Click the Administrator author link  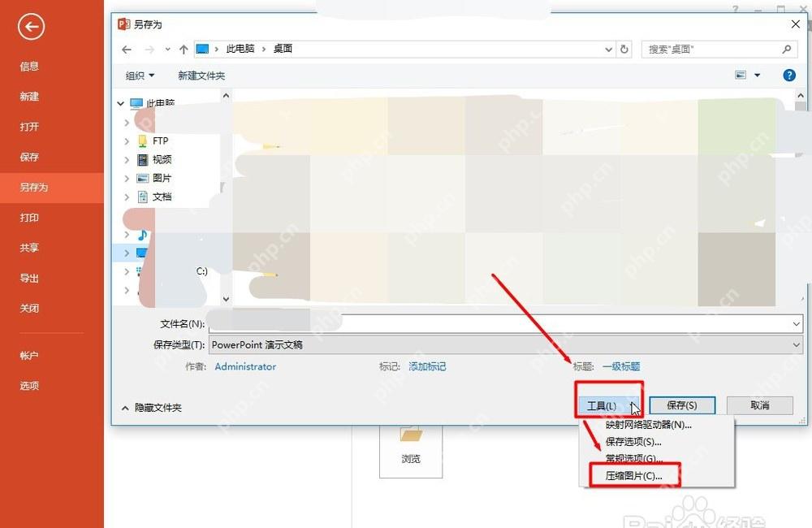[245, 367]
